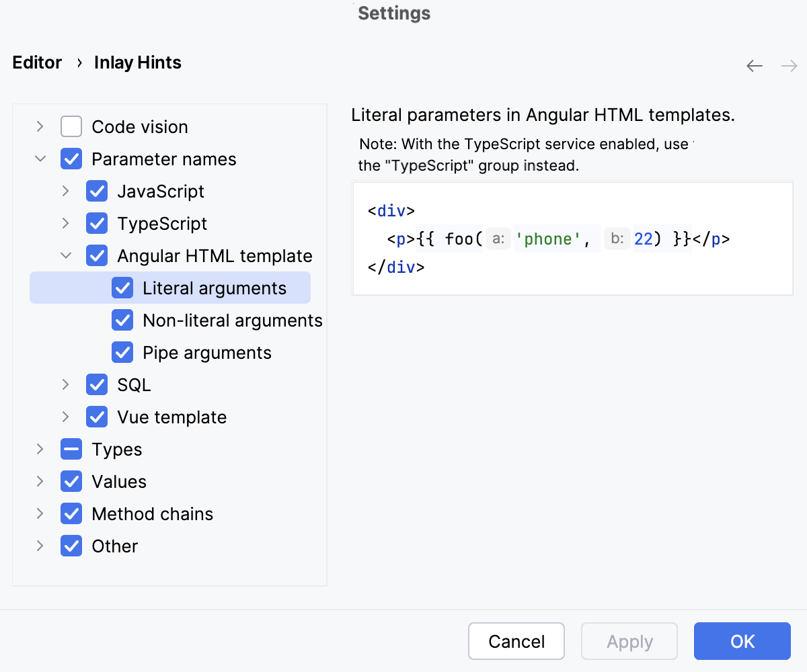Toggle the Non-literal arguments checkbox

(122, 320)
